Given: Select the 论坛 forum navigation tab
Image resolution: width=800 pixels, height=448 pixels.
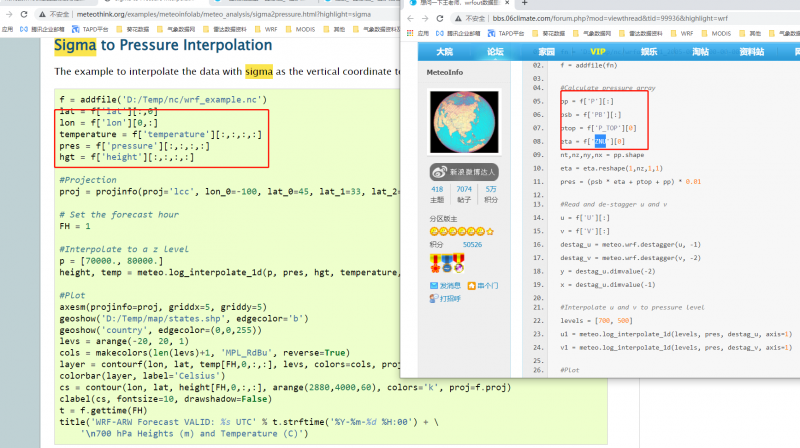Looking at the screenshot, I should click(495, 51).
